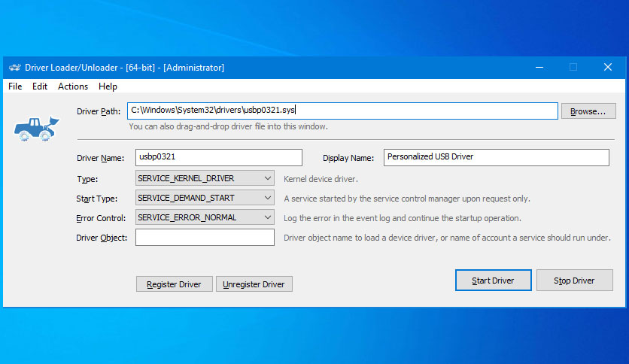Focus the Driver Path input field
The width and height of the screenshot is (629, 364).
342,111
